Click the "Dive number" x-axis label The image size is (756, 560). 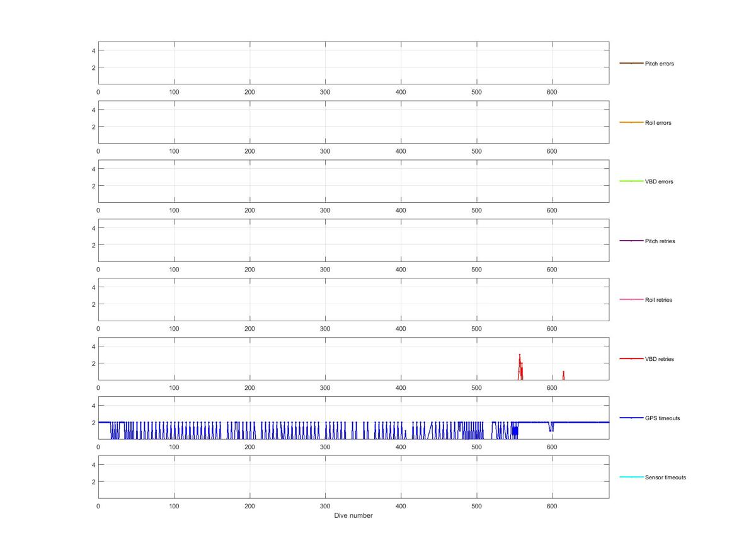pyautogui.click(x=353, y=516)
